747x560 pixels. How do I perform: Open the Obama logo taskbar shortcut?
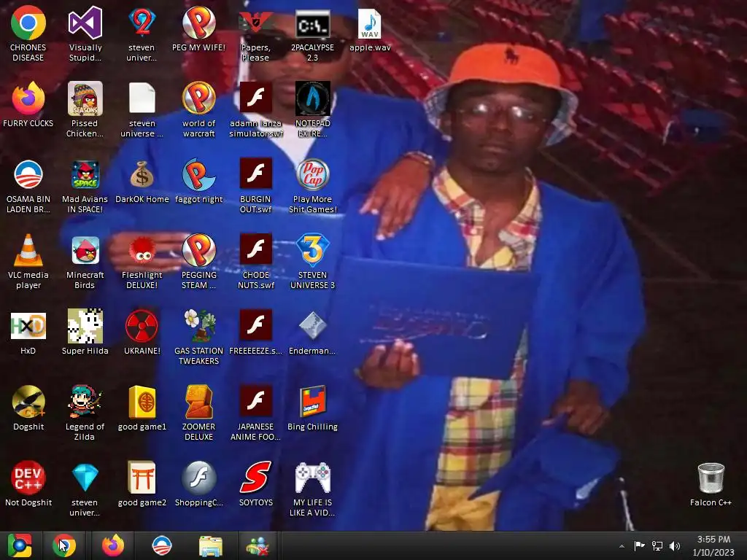click(x=161, y=545)
